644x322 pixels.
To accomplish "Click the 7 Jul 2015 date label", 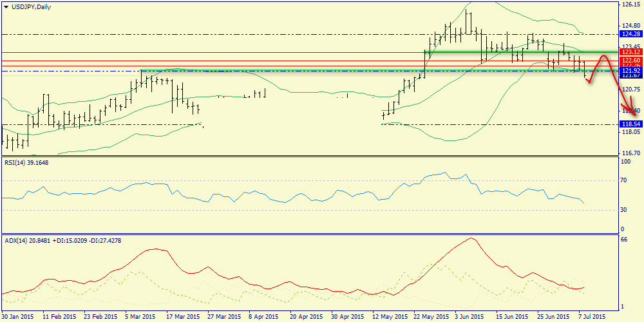I will tap(589, 317).
